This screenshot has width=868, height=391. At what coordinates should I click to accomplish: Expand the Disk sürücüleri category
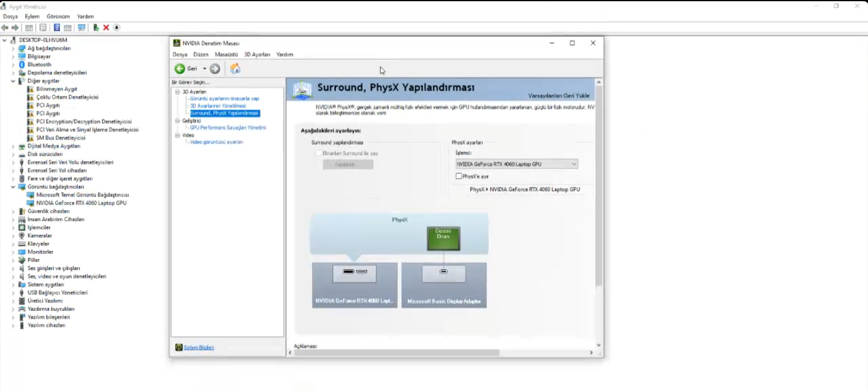(x=13, y=154)
